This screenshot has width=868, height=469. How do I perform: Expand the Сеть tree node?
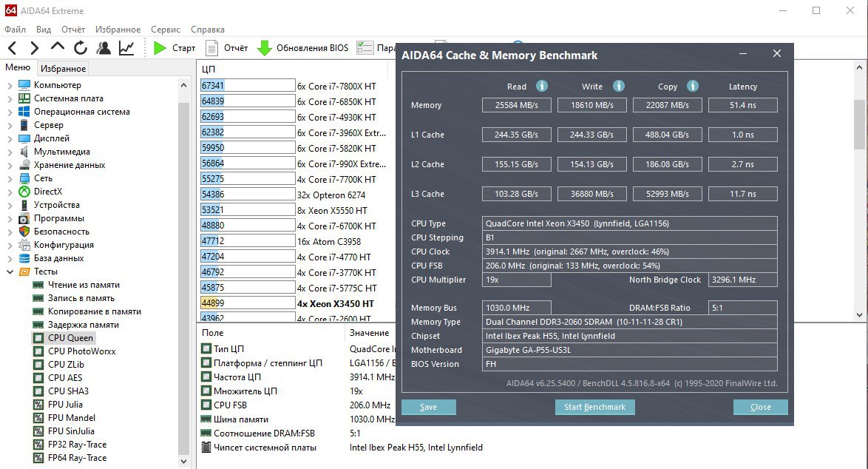coord(10,178)
